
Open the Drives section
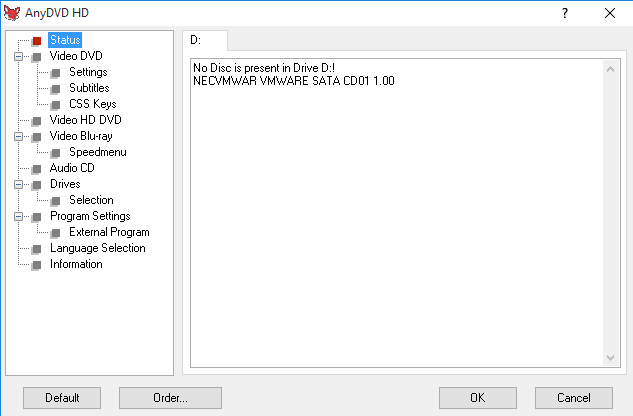coord(65,184)
